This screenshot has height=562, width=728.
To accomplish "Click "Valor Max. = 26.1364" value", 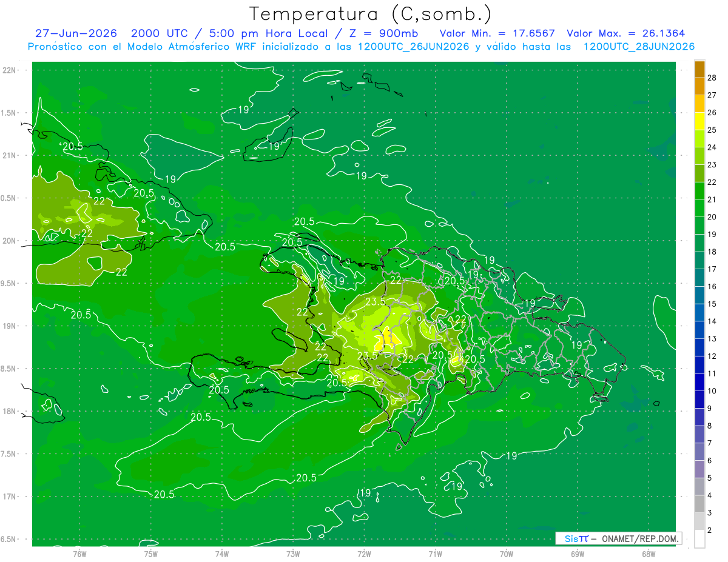I will pyautogui.click(x=626, y=33).
